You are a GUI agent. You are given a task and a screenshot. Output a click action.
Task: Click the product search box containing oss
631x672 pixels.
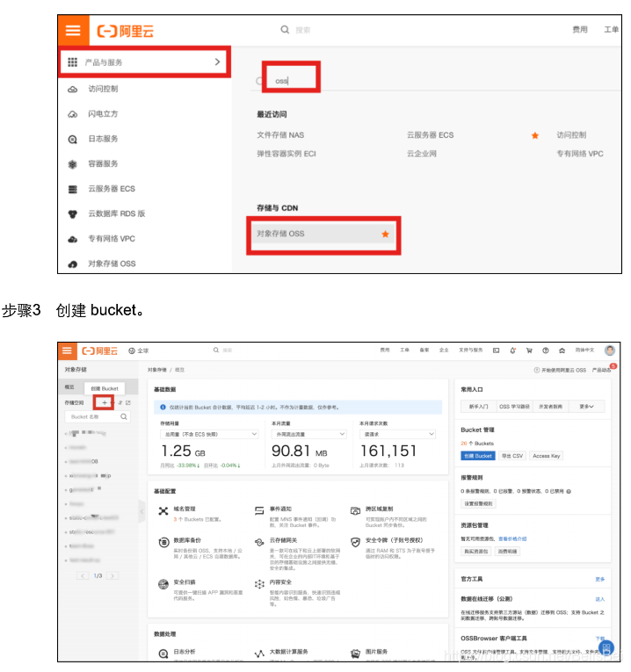[x=292, y=81]
